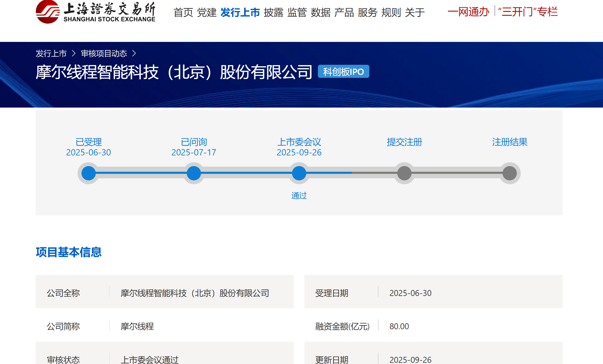The image size is (603, 364).
Task: Click the company full name in the 公司全称 row
Action: click(195, 293)
